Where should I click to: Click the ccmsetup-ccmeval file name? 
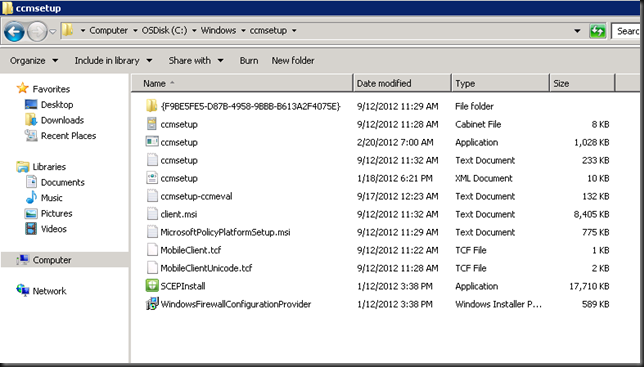[x=196, y=196]
